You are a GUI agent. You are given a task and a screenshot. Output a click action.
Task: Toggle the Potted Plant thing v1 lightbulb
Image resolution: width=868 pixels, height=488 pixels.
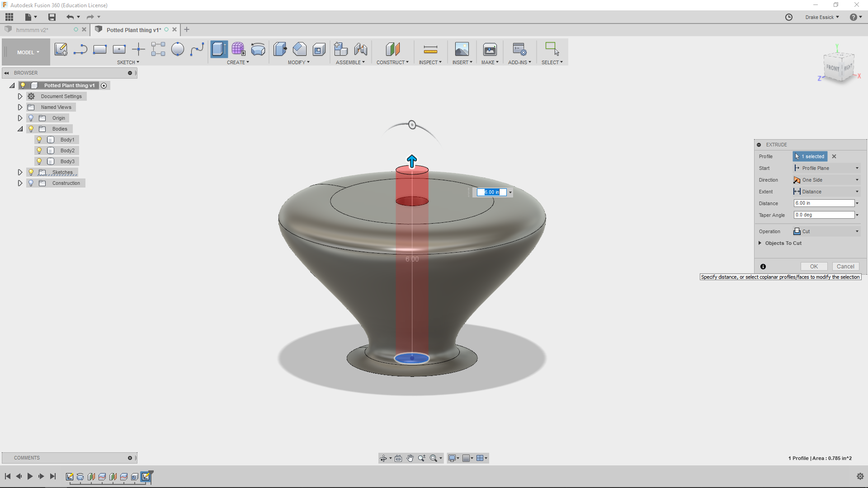pyautogui.click(x=23, y=85)
